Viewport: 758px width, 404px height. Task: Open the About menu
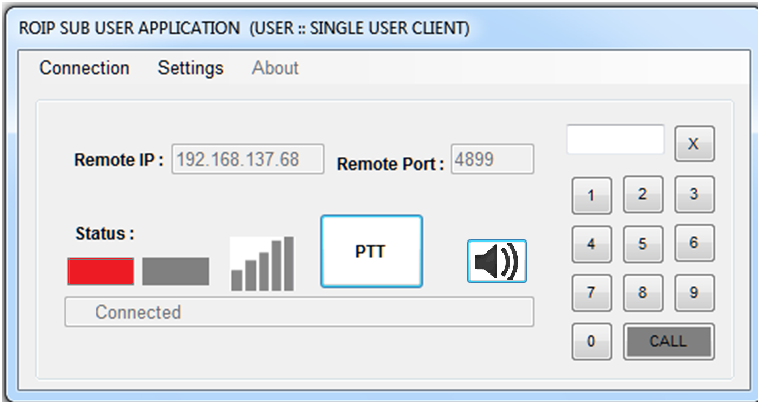tap(275, 68)
